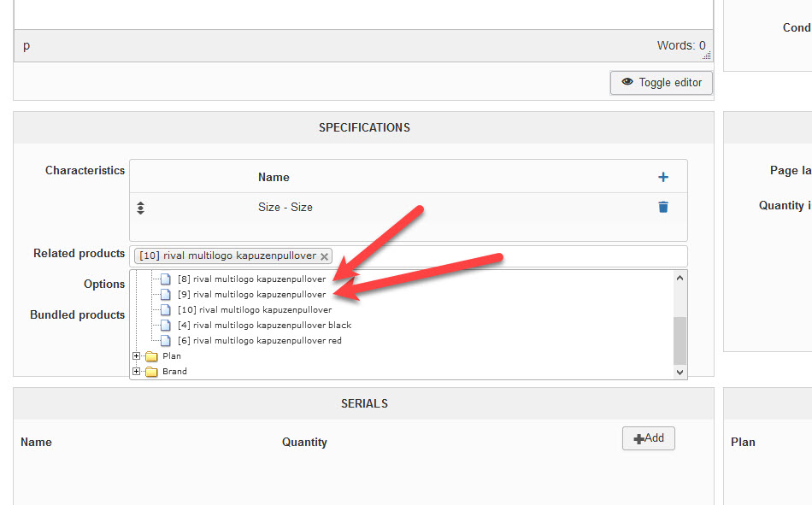Expand the Brand folder in tree
The width and height of the screenshot is (812, 505).
136,372
